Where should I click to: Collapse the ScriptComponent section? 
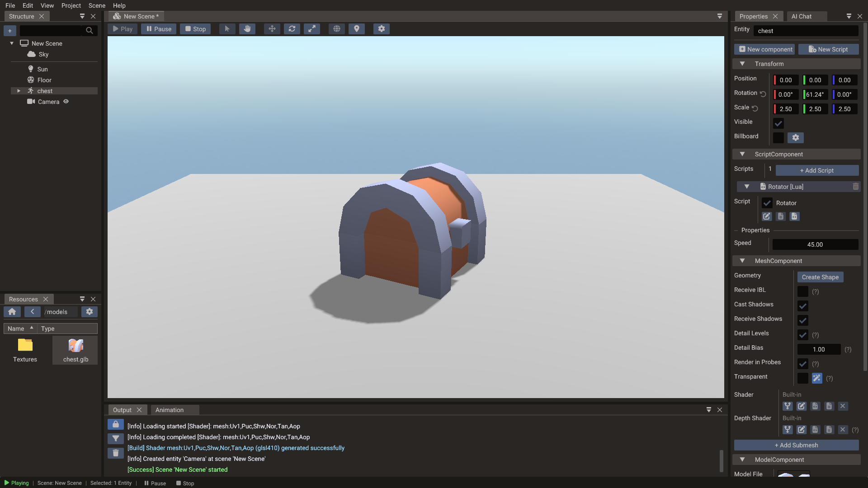[742, 154]
